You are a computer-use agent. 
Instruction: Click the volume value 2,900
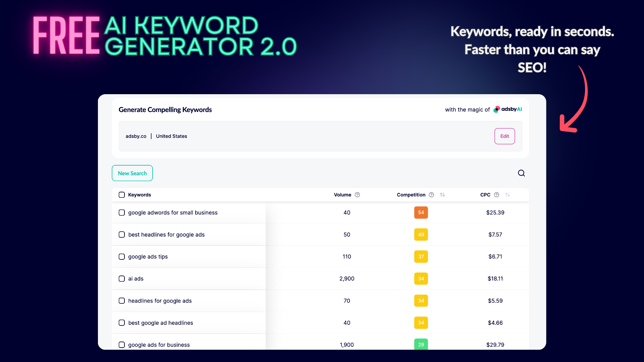coord(347,279)
